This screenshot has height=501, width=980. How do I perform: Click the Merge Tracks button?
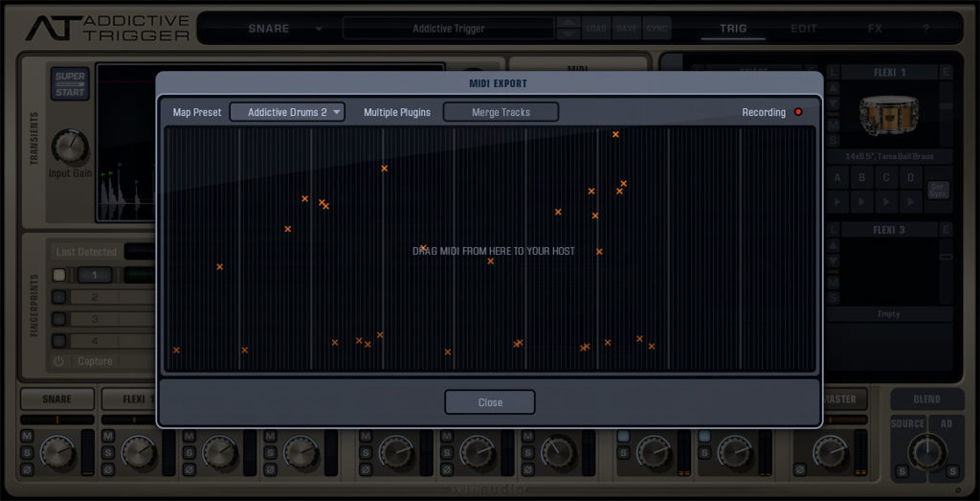point(501,112)
